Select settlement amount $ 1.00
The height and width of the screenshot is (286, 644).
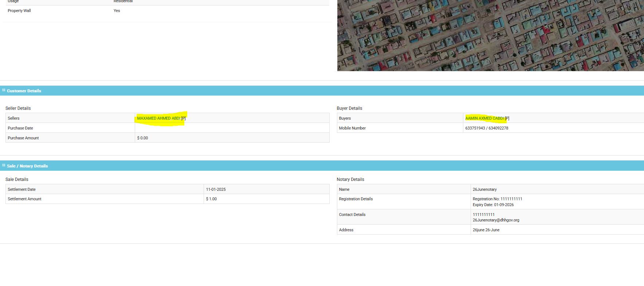[211, 199]
